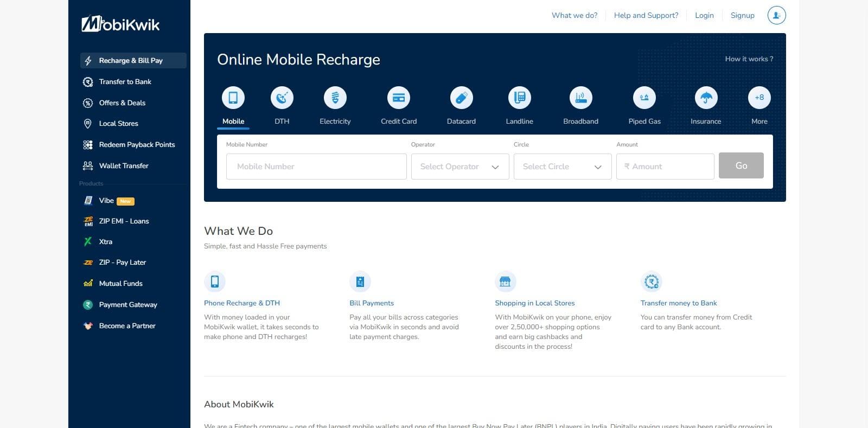The width and height of the screenshot is (868, 428).
Task: Click the Mutual Funds sidebar label
Action: click(x=121, y=284)
